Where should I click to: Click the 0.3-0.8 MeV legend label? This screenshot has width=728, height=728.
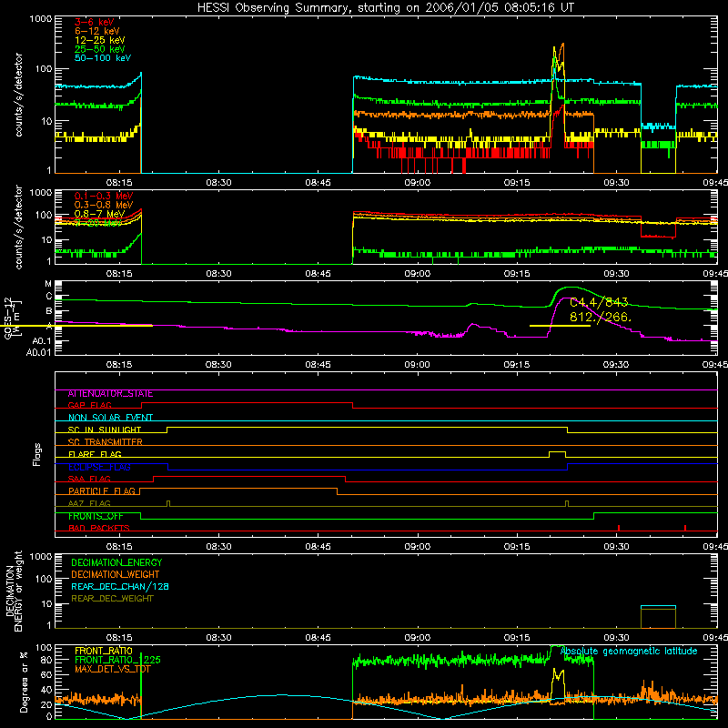pyautogui.click(x=104, y=205)
